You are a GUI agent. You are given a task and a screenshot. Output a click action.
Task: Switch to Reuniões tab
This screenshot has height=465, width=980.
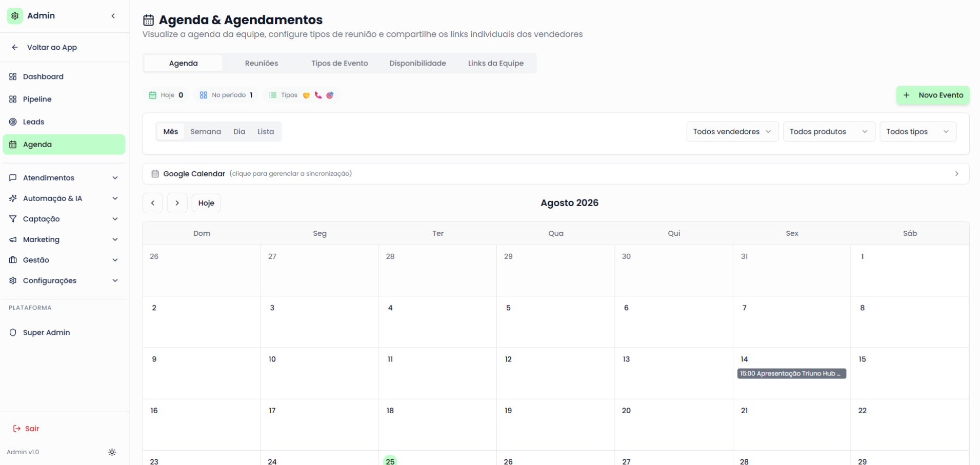pos(262,63)
